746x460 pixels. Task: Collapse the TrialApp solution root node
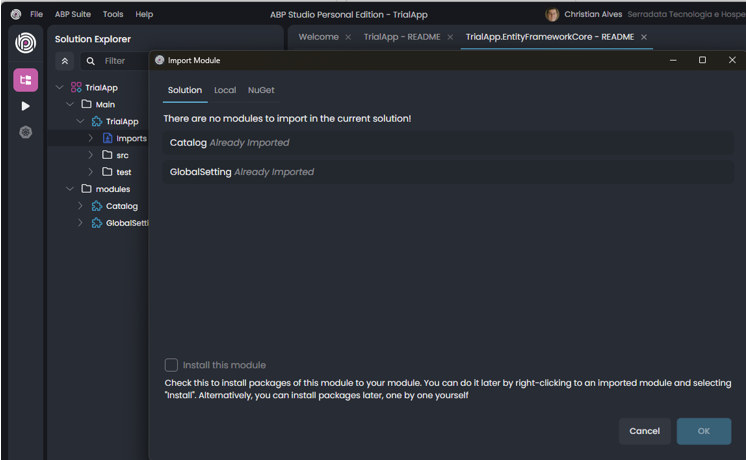click(59, 88)
